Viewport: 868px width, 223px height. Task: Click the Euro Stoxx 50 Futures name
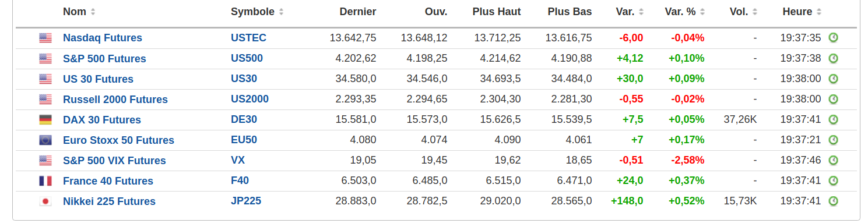tap(118, 140)
